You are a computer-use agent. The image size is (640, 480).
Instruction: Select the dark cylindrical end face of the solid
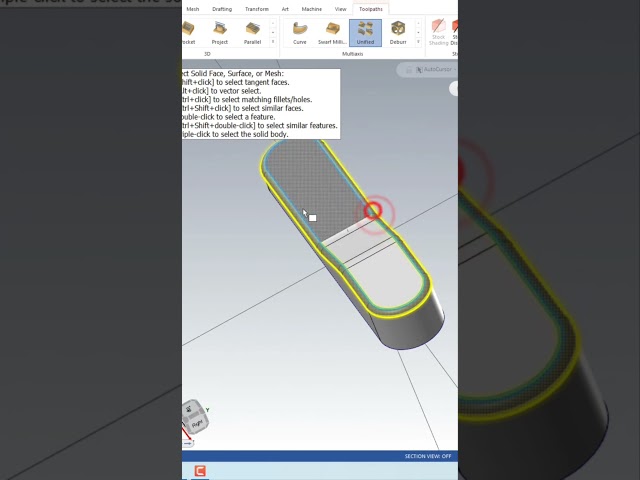click(412, 327)
